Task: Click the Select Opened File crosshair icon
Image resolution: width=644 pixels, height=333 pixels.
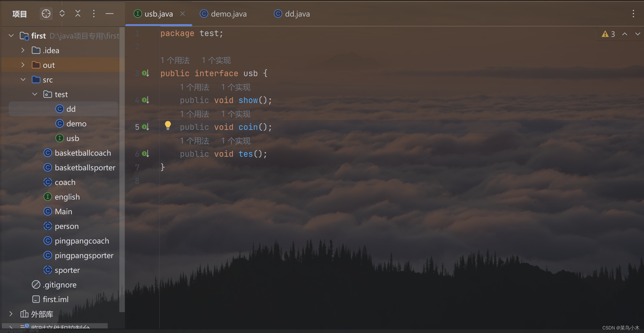Action: pyautogui.click(x=46, y=14)
